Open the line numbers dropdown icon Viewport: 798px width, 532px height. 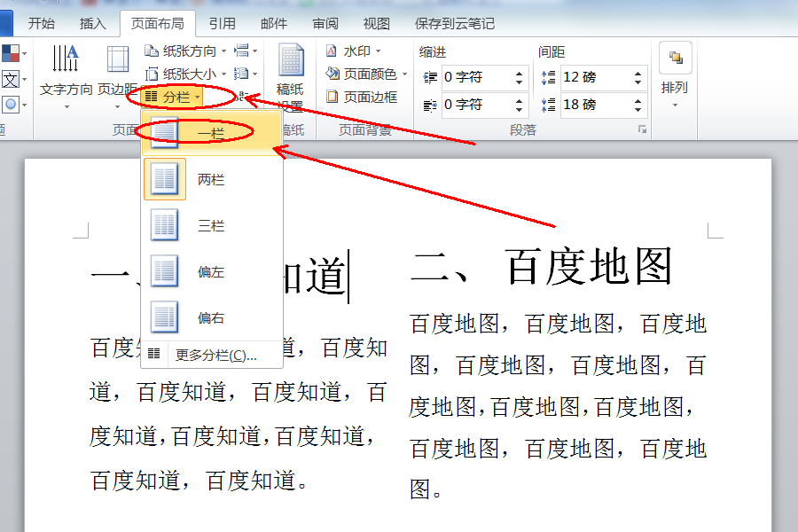(x=246, y=74)
